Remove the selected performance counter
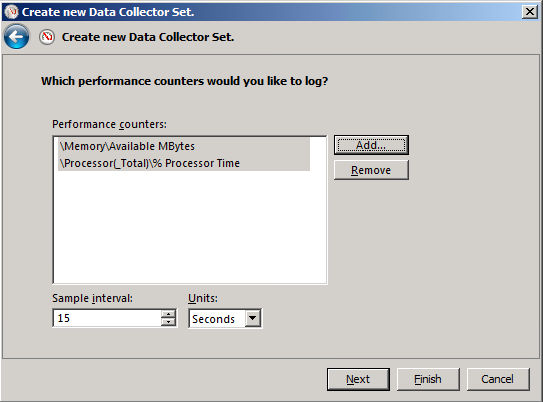This screenshot has width=543, height=402. 371,170
